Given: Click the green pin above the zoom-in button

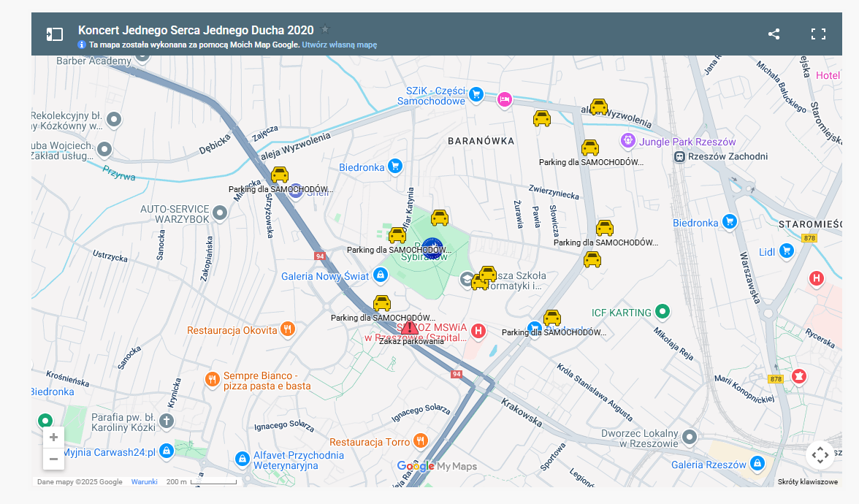Looking at the screenshot, I should click(x=45, y=421).
